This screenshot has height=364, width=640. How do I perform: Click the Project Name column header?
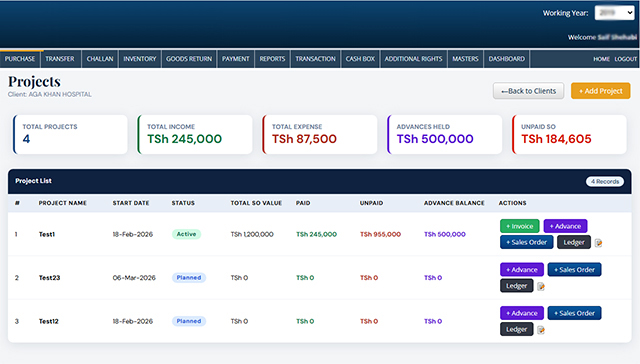62,203
